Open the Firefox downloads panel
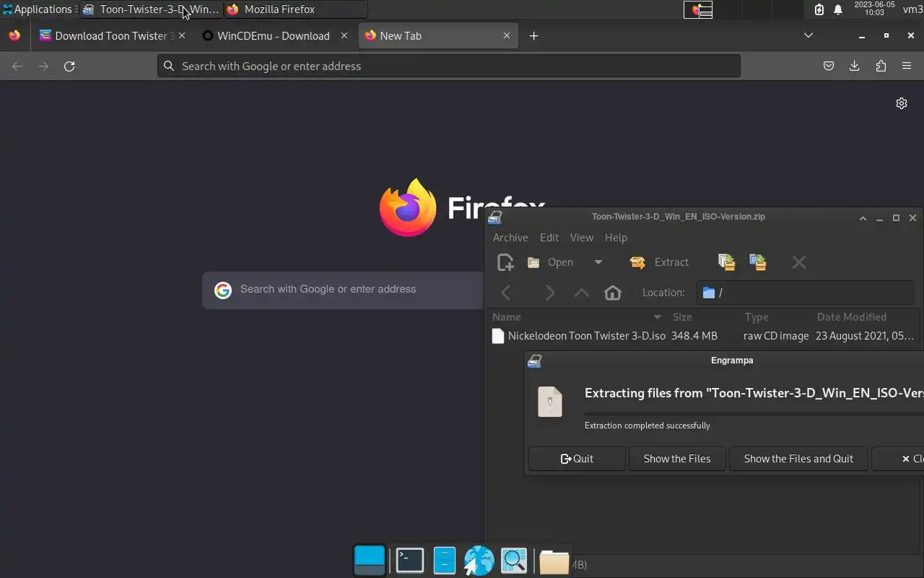The width and height of the screenshot is (924, 578). click(855, 66)
